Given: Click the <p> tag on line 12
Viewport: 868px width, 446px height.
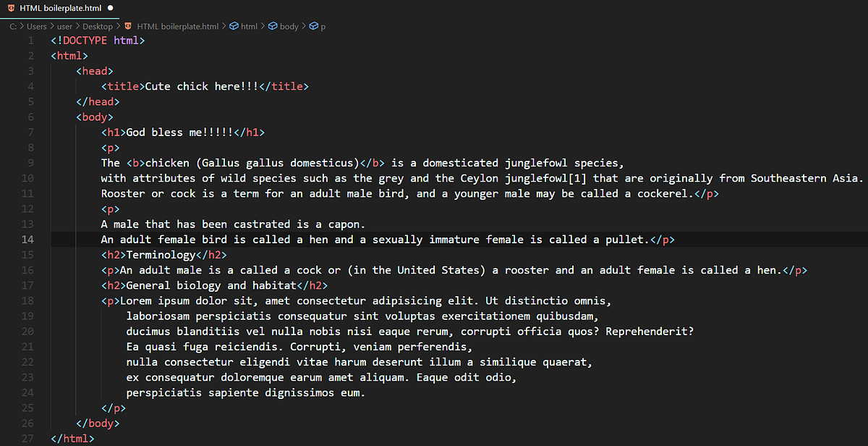Looking at the screenshot, I should coord(111,209).
